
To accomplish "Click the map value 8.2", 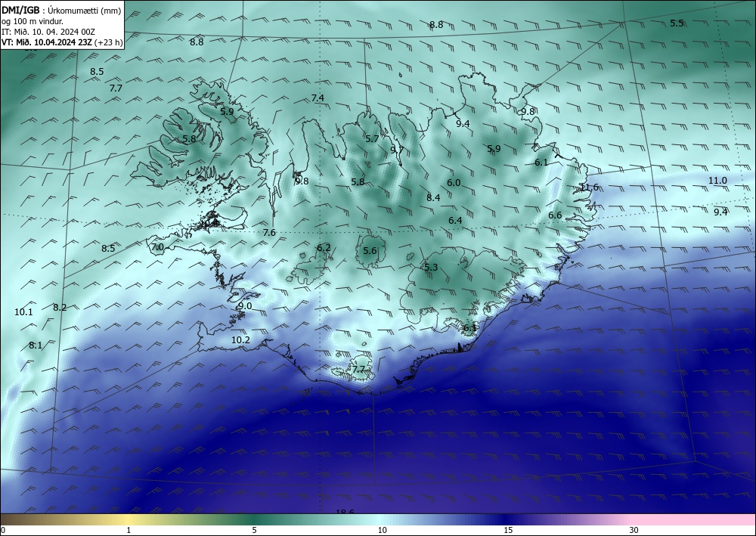I will click(60, 308).
